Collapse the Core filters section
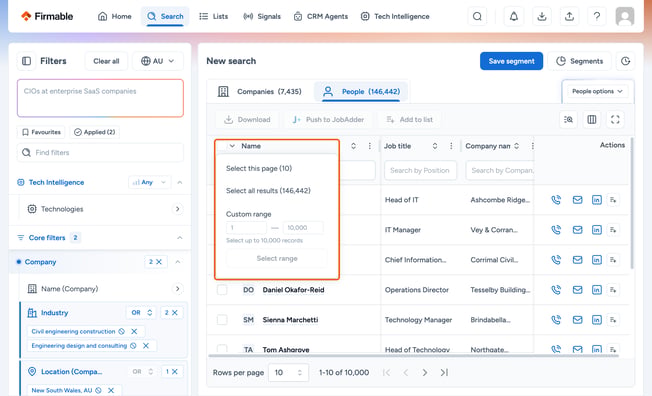The image size is (652, 396). pos(180,238)
